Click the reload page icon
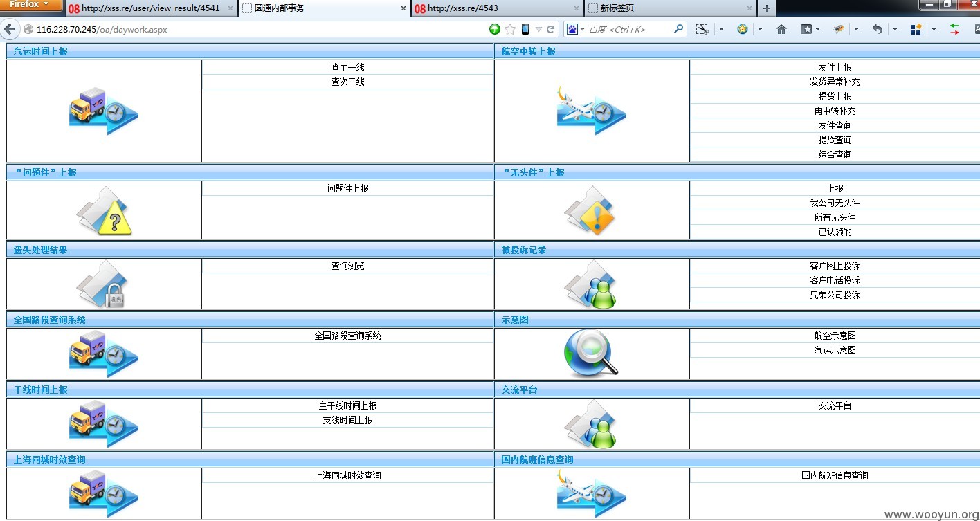Viewport: 980px width, 521px height. [x=551, y=29]
